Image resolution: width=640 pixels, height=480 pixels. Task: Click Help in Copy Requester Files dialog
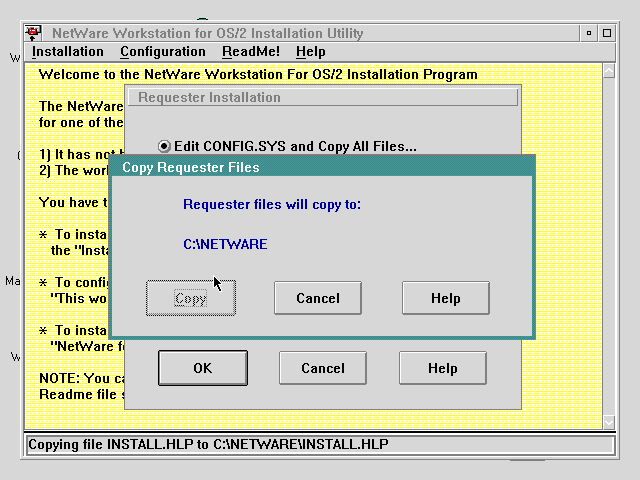point(446,298)
